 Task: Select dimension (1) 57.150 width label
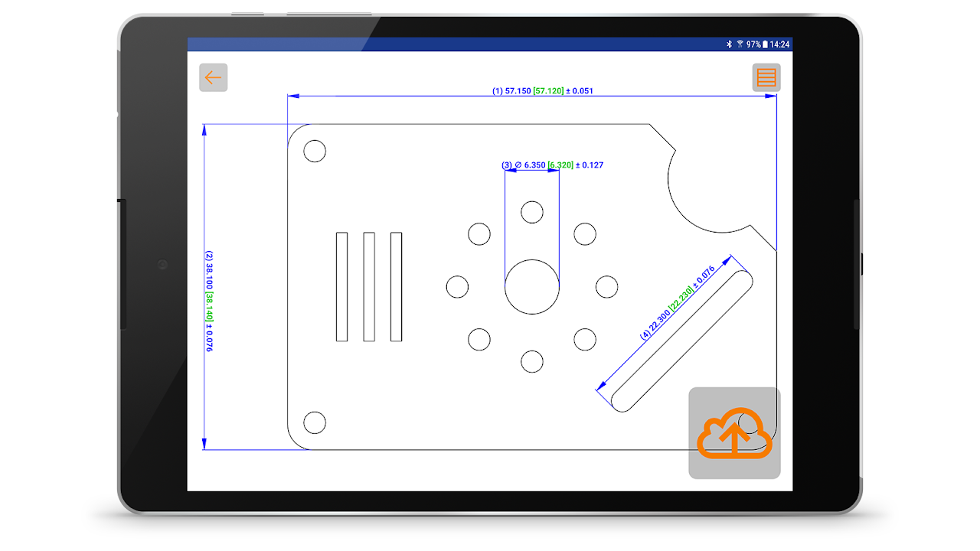tap(542, 91)
